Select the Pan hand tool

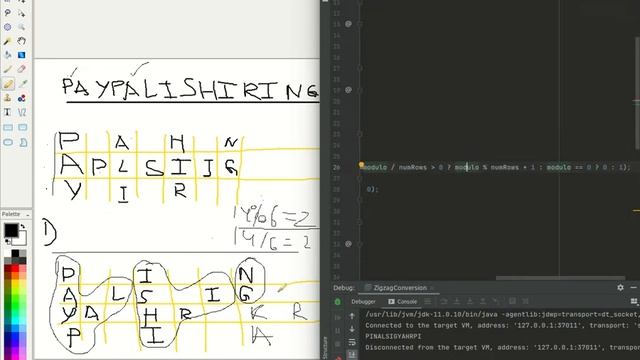click(22, 41)
